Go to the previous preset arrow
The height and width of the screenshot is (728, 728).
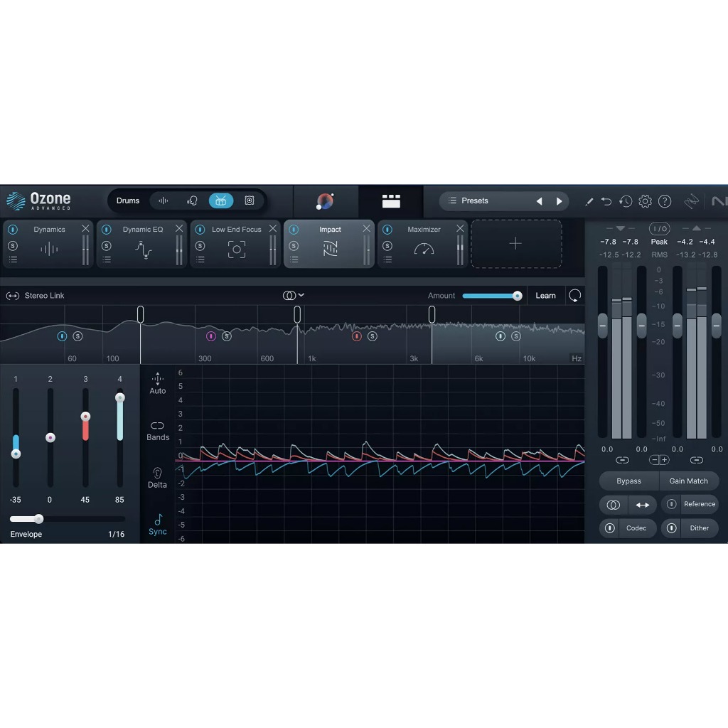[x=539, y=201]
